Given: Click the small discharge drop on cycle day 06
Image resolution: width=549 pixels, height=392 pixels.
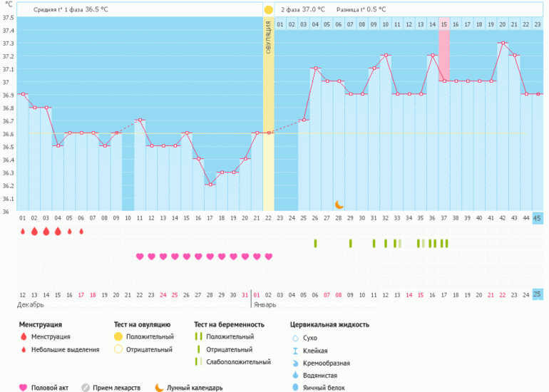Looking at the screenshot, I should point(81,232).
